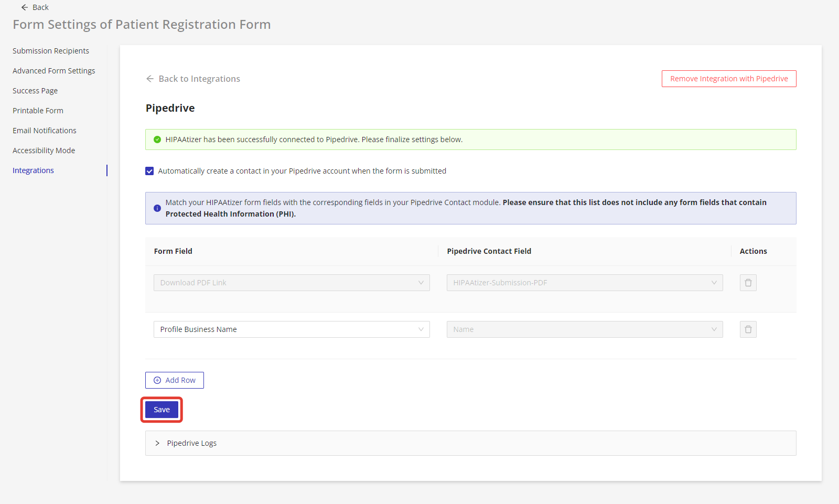Open Accessibility Mode settings
Viewport: 839px width, 504px height.
pyautogui.click(x=44, y=151)
